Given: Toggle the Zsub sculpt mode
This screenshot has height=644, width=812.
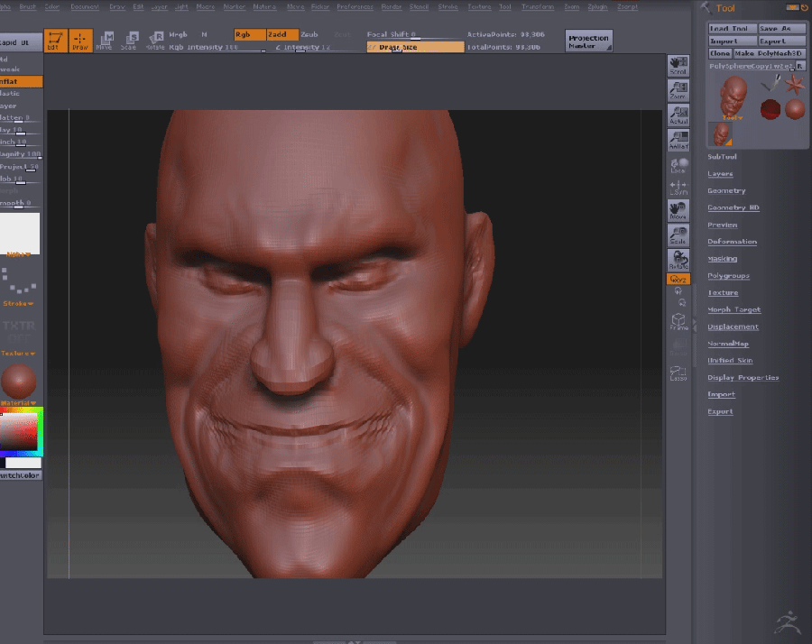Looking at the screenshot, I should pos(309,34).
